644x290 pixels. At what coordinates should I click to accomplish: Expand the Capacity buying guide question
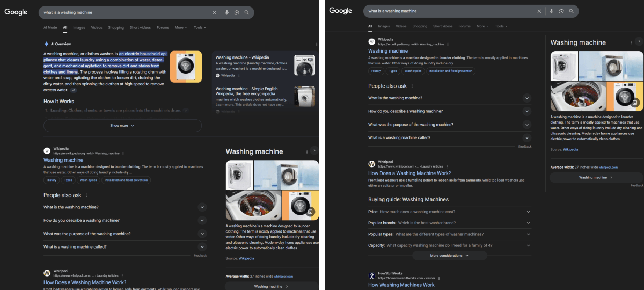tap(449, 245)
